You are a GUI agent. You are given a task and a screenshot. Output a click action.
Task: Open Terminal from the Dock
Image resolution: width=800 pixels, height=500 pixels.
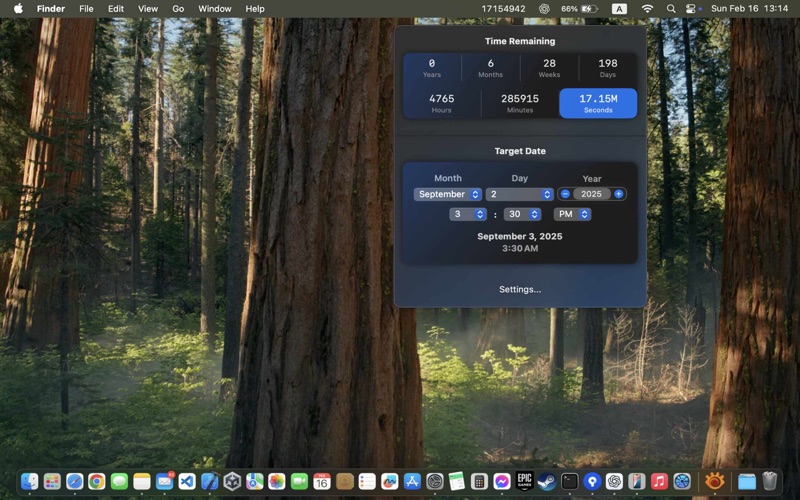(569, 481)
